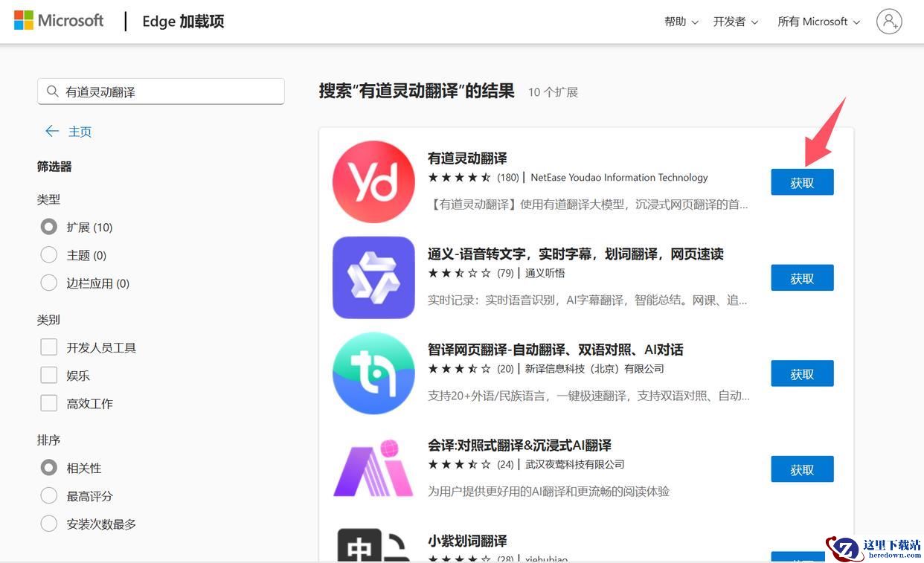Select the 主题 (0) type filter

tap(49, 255)
